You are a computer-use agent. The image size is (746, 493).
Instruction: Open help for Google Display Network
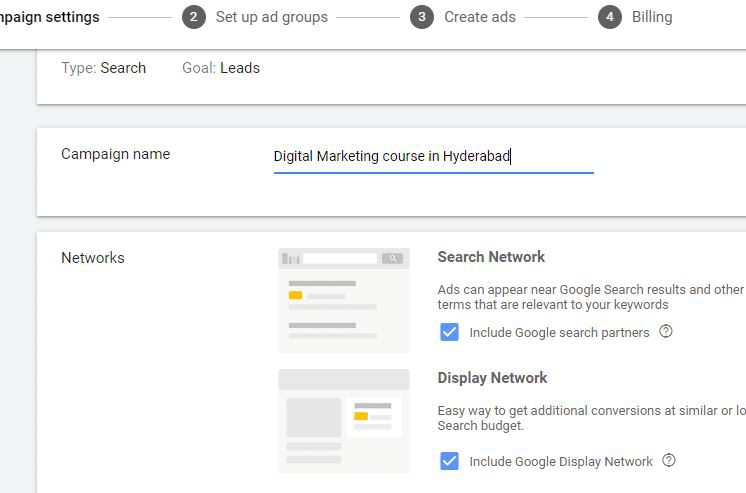669,460
